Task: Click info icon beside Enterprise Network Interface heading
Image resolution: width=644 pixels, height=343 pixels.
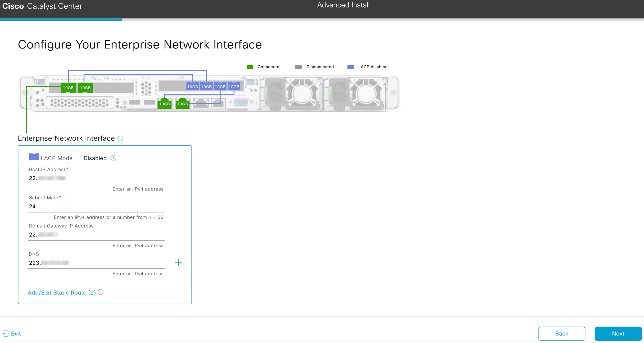Action: point(120,138)
